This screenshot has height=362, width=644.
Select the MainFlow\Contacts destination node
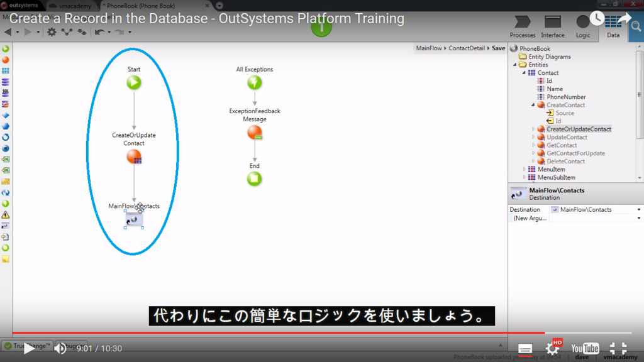[134, 220]
